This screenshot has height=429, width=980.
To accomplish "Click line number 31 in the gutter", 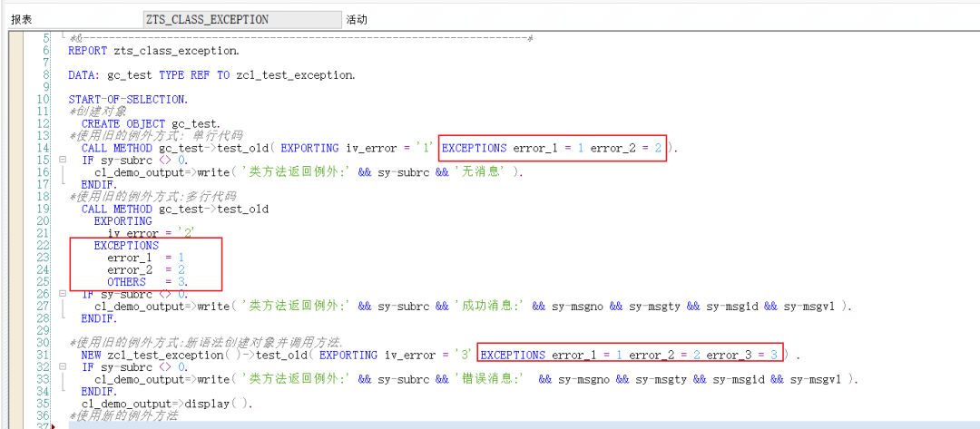I will click(44, 355).
